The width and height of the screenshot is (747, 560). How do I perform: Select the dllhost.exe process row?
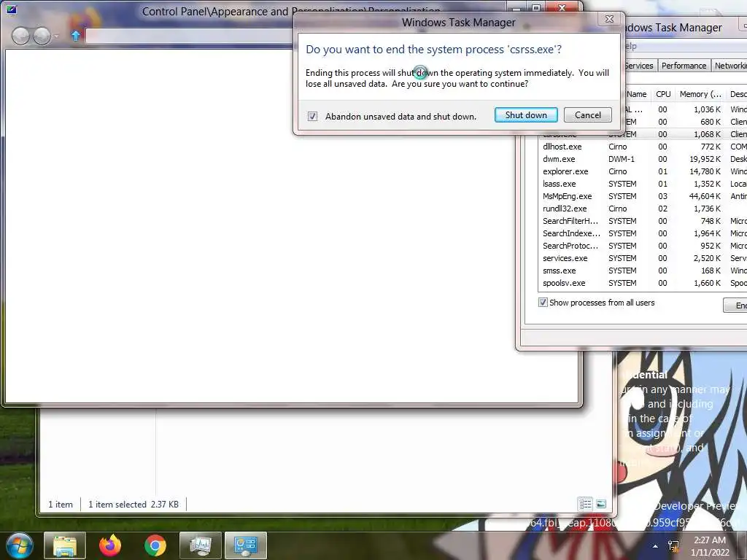coord(642,147)
